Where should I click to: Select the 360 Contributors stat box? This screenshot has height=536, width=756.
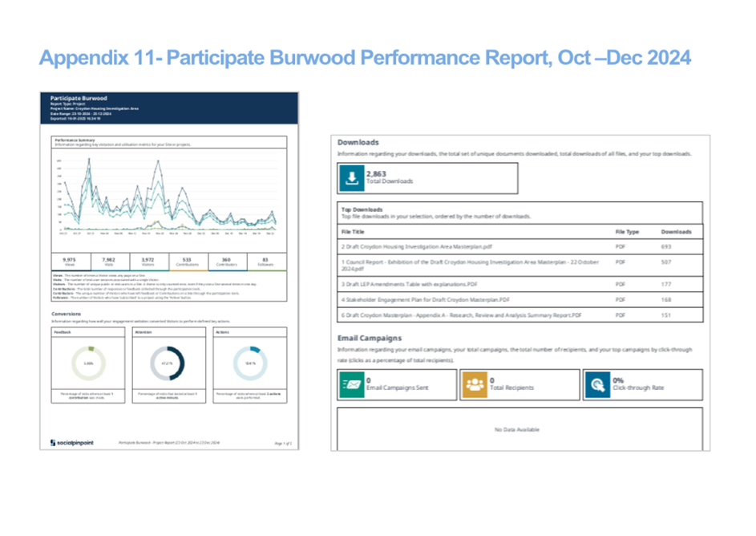[x=227, y=262]
